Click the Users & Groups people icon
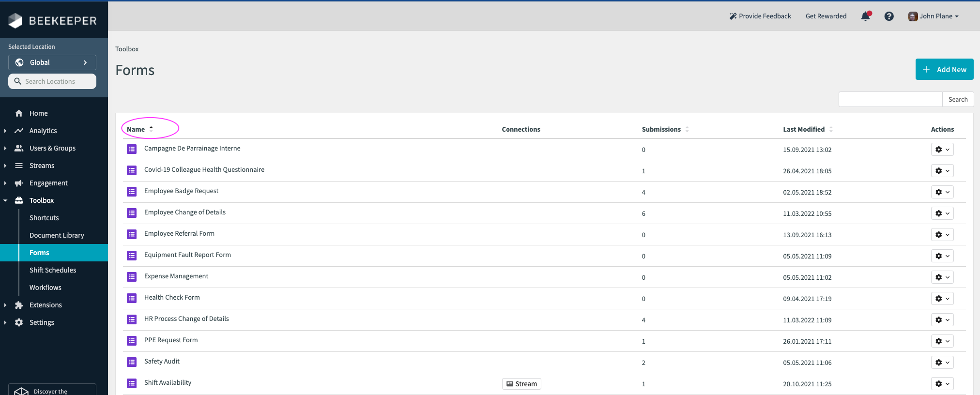The height and width of the screenshot is (395, 980). [19, 148]
